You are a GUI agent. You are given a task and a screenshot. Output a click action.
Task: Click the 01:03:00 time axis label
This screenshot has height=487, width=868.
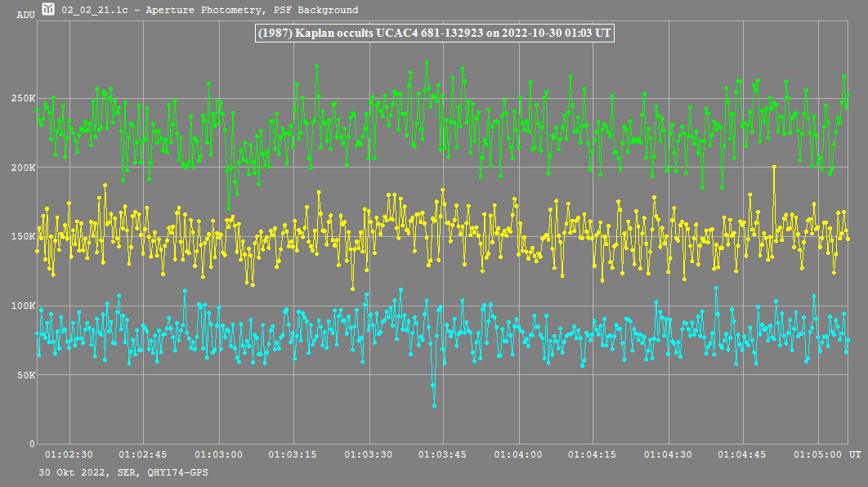(x=220, y=454)
